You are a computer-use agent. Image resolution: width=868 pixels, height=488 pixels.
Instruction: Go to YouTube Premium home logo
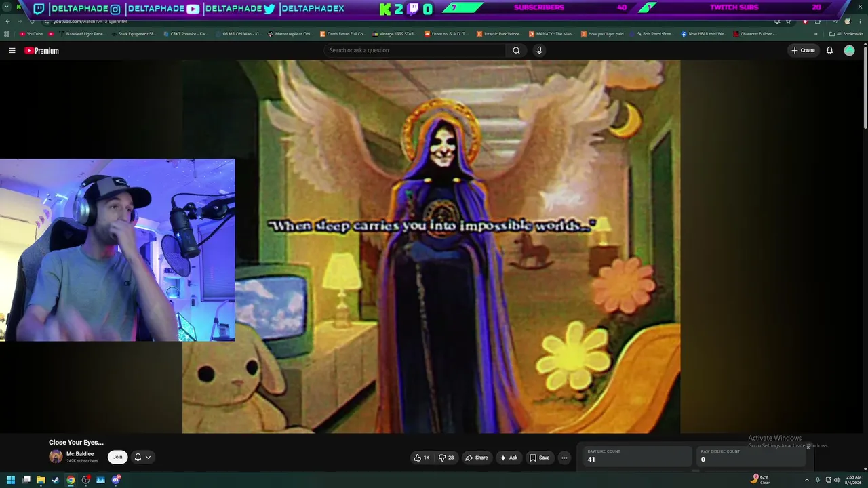pos(41,50)
